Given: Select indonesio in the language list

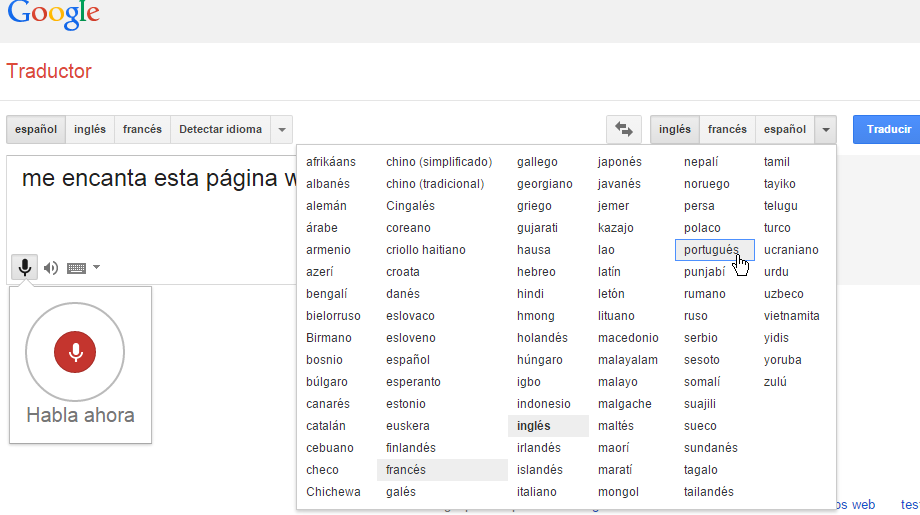Looking at the screenshot, I should click(x=543, y=404).
